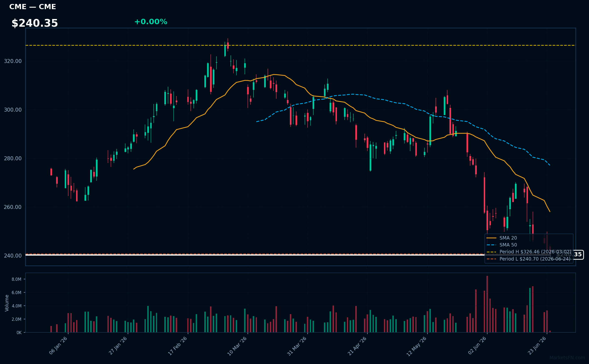Viewport: 589px width, 364px height.
Task: Click the 31 Mar '26 date label
Action: 297,346
